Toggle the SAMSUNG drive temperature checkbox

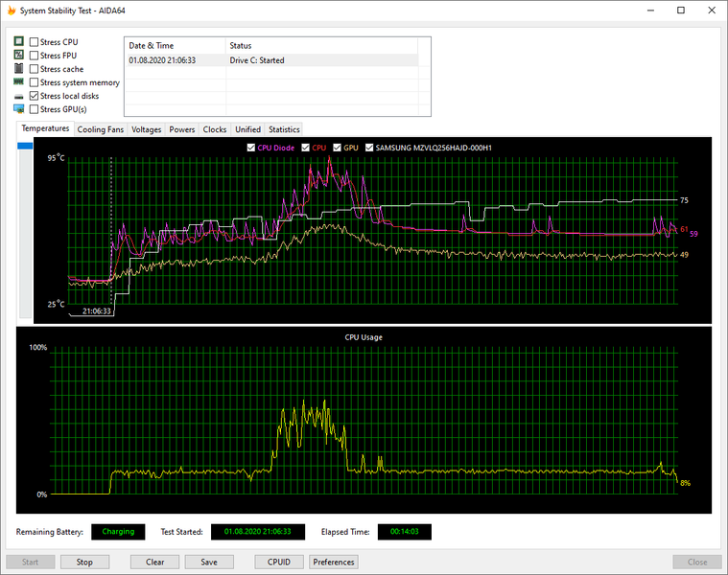click(368, 148)
